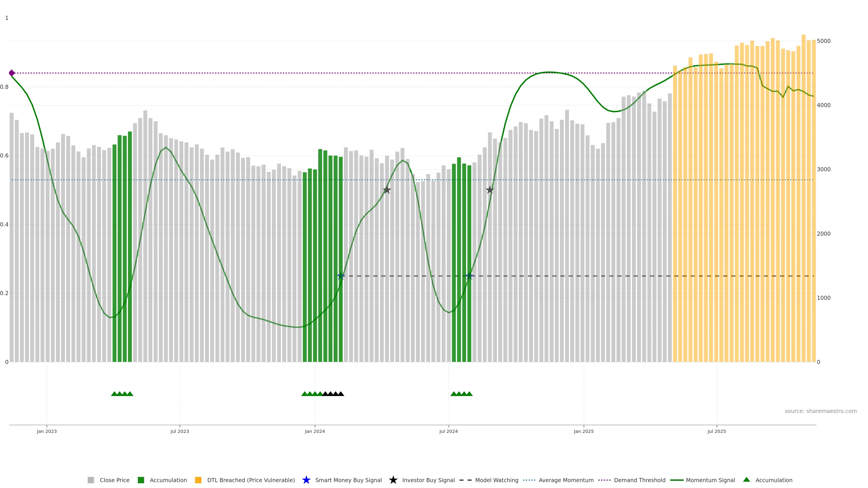Toggle Close Price legend entry
Screen dimensions: 868x488
coord(115,480)
